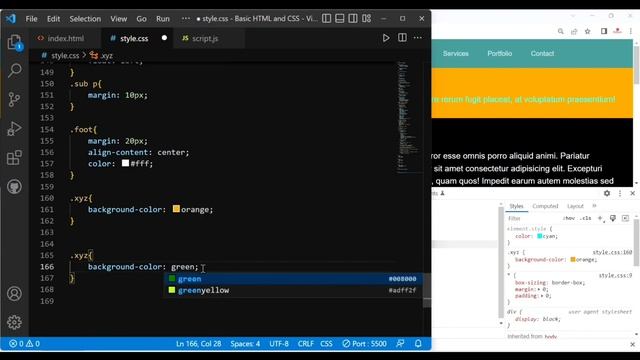
Task: Click the .xyz breadcrumb symbol
Action: tap(107, 56)
